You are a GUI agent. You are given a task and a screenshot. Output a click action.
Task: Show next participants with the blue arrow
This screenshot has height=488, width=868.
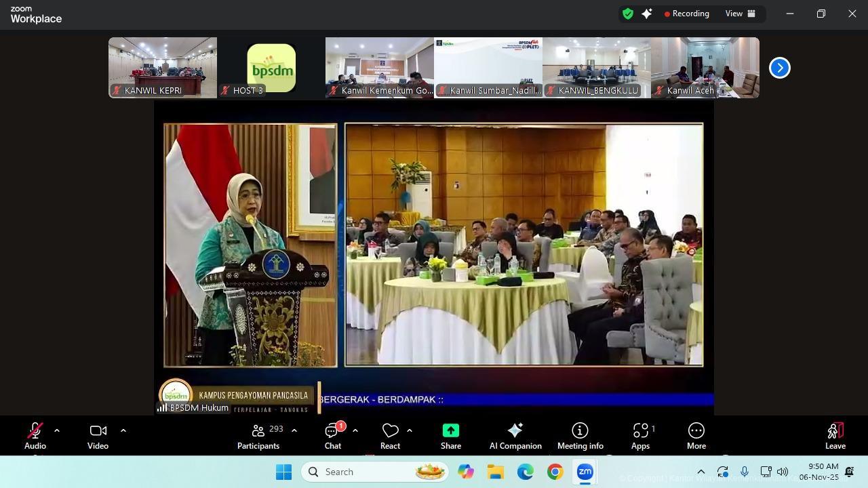[x=779, y=68]
